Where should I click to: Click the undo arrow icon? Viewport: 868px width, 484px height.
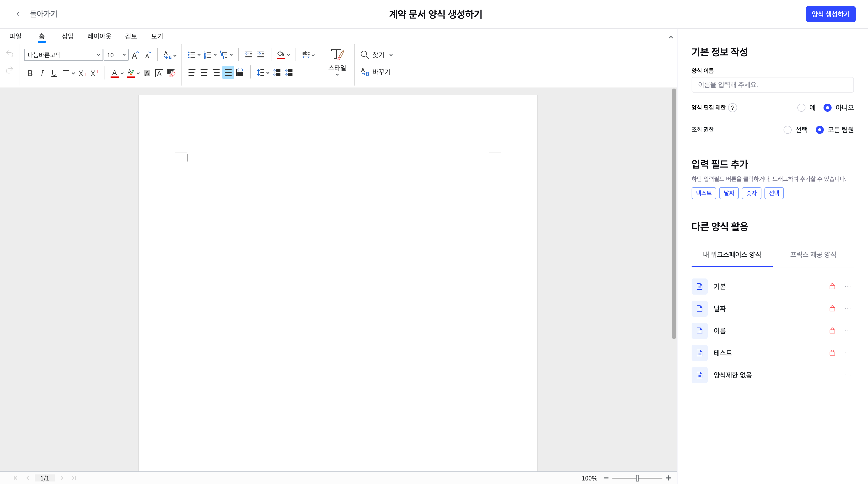pyautogui.click(x=10, y=54)
